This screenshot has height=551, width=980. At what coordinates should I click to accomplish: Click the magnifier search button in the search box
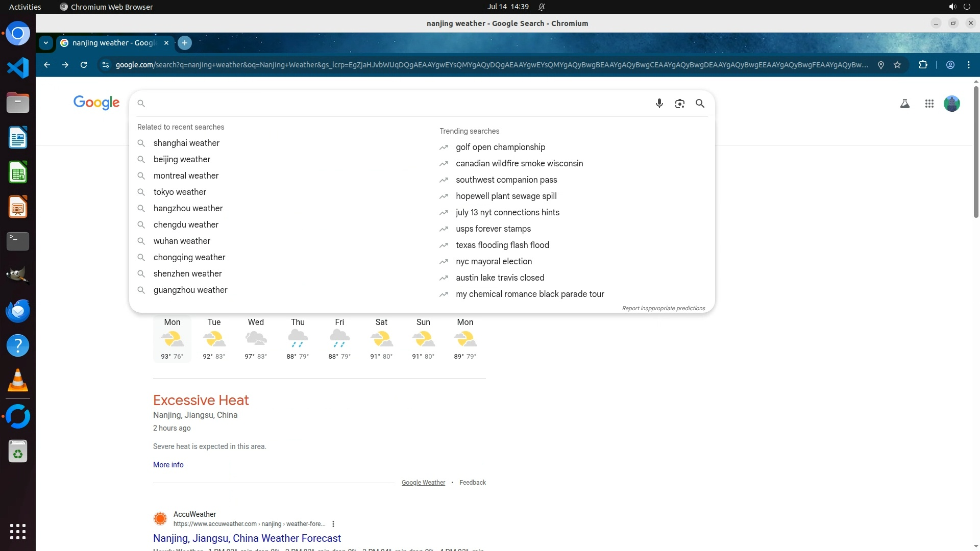coord(700,104)
